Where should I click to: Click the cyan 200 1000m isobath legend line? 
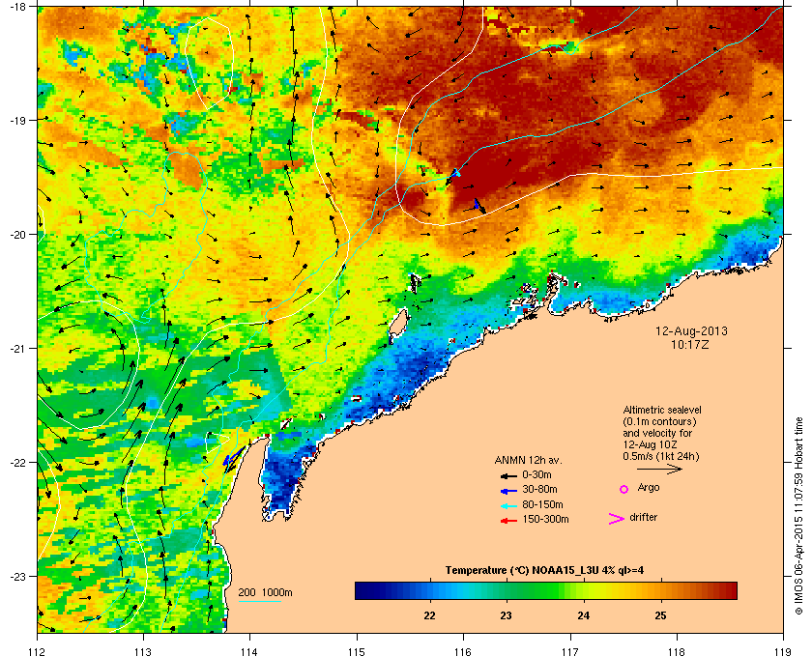pos(259,601)
